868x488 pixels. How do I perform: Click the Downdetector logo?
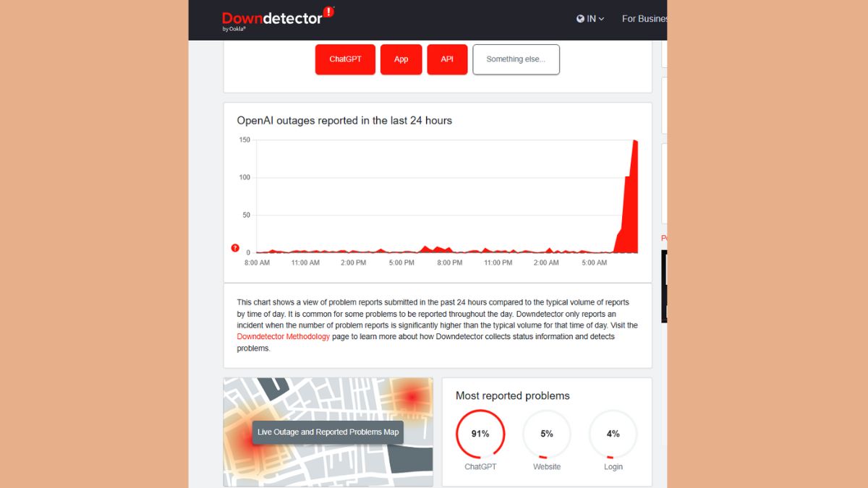[273, 19]
